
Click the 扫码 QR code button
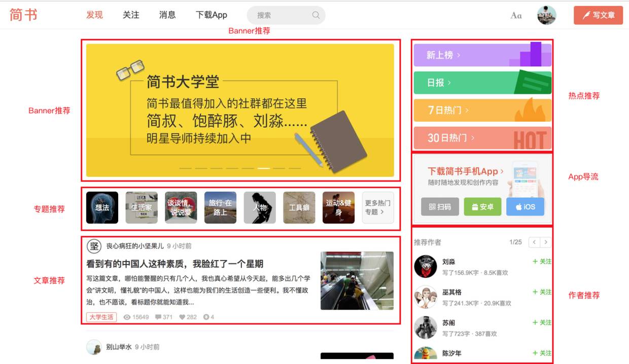click(440, 207)
